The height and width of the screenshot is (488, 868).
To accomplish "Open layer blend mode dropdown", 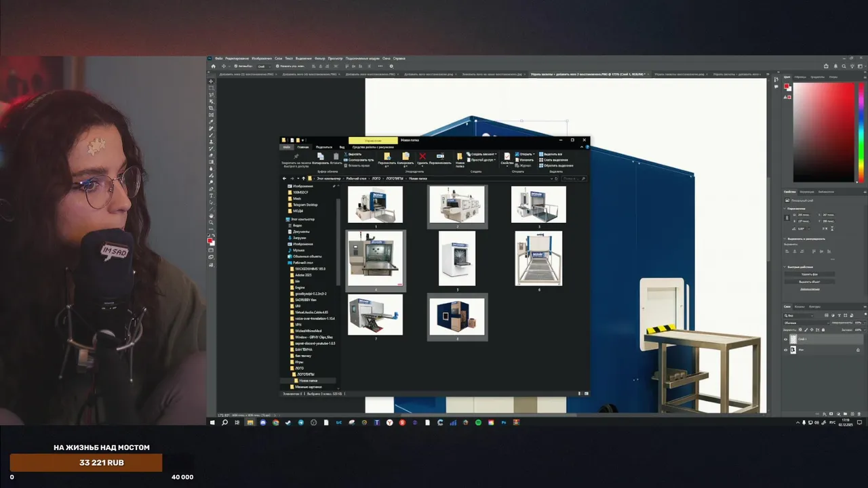I will pos(807,323).
